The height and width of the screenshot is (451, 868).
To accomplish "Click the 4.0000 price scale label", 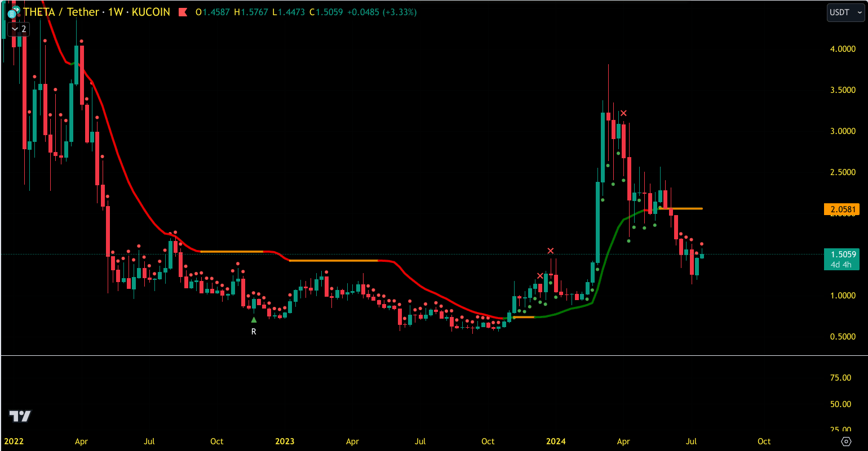I will (843, 50).
